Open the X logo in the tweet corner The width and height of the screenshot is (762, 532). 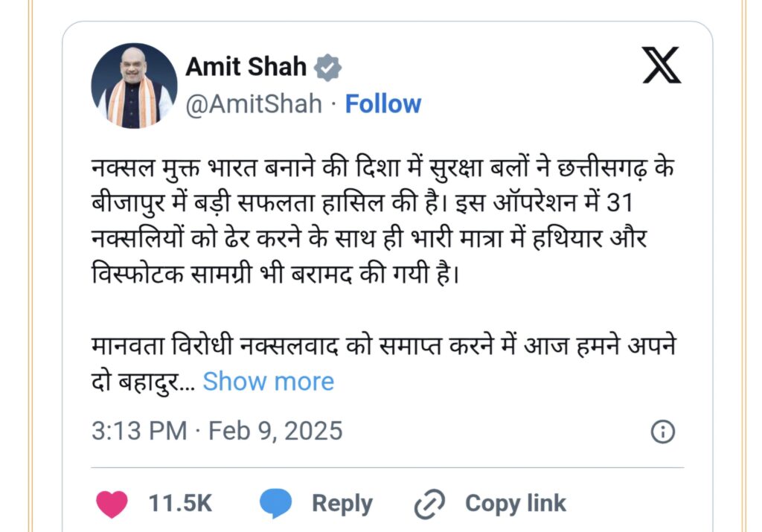662,65
